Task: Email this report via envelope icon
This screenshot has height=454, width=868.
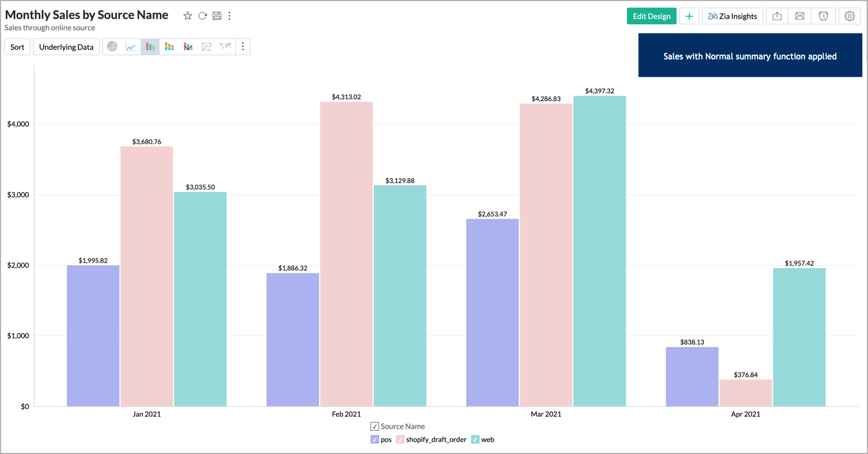Action: (799, 16)
